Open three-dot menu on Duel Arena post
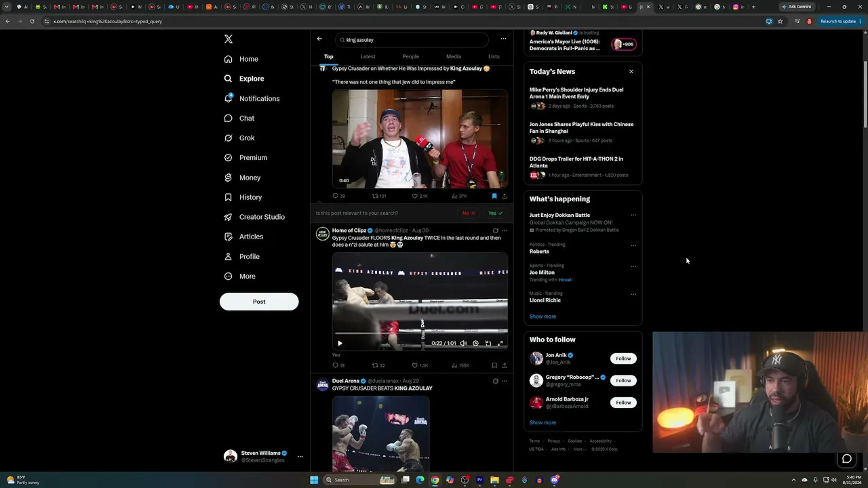This screenshot has height=488, width=868. pyautogui.click(x=505, y=381)
